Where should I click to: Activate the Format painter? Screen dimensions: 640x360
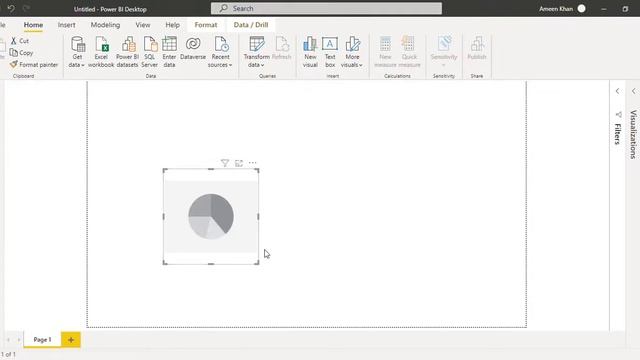click(x=34, y=64)
